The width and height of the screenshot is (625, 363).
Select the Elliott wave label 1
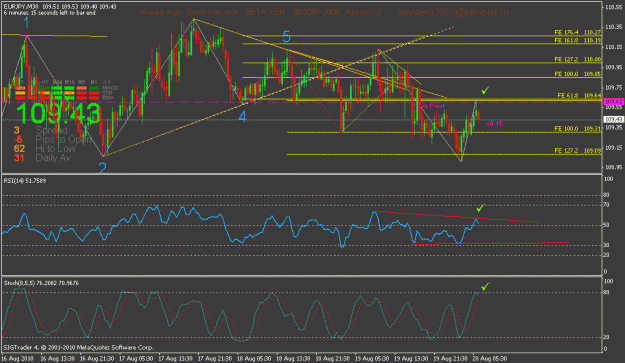coord(26,23)
